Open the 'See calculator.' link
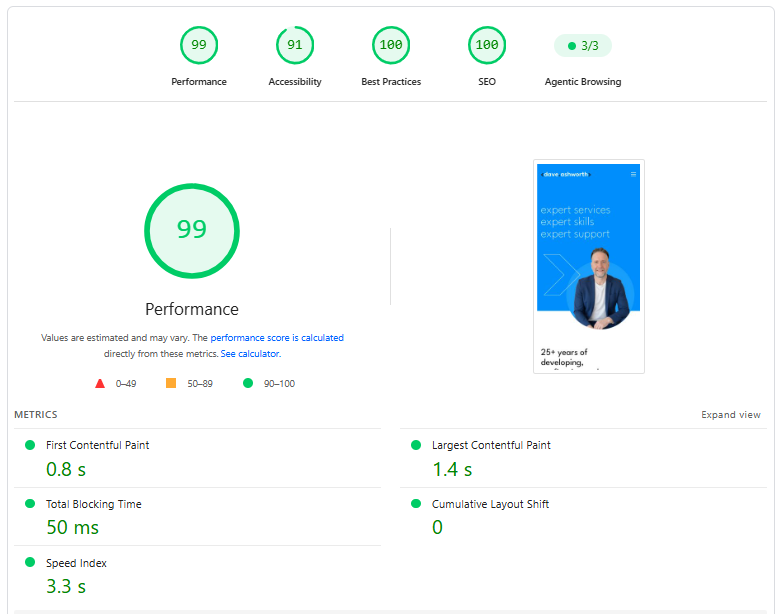The width and height of the screenshot is (781, 614). coord(251,354)
